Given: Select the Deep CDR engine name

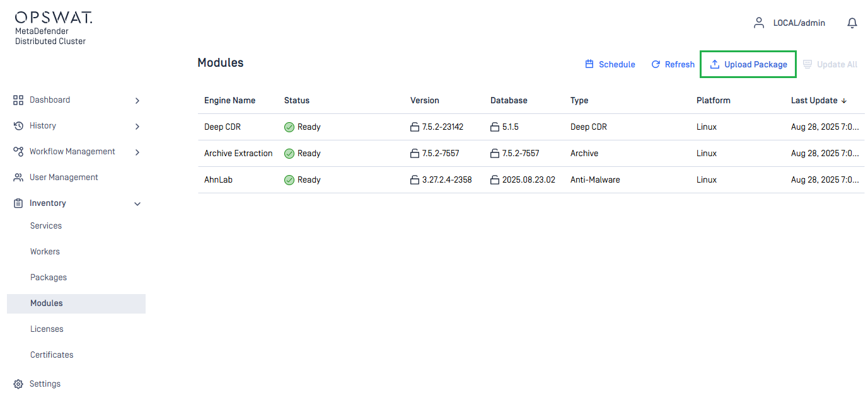Looking at the screenshot, I should pyautogui.click(x=223, y=127).
